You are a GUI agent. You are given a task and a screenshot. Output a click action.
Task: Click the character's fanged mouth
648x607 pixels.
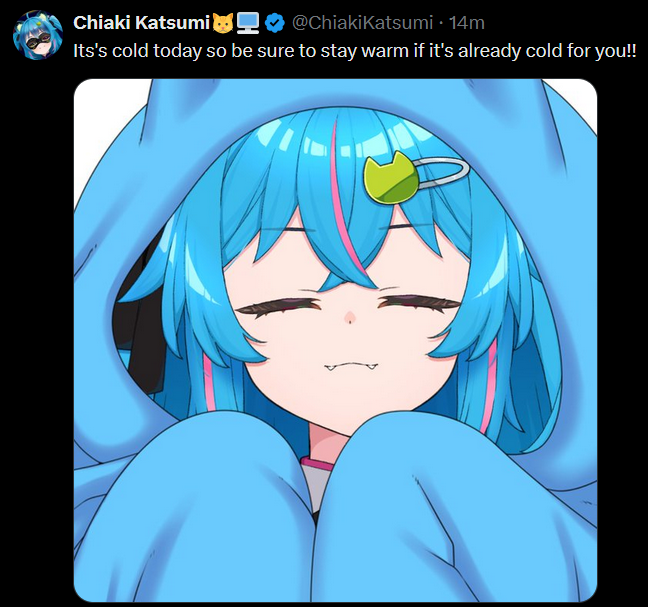pos(351,366)
